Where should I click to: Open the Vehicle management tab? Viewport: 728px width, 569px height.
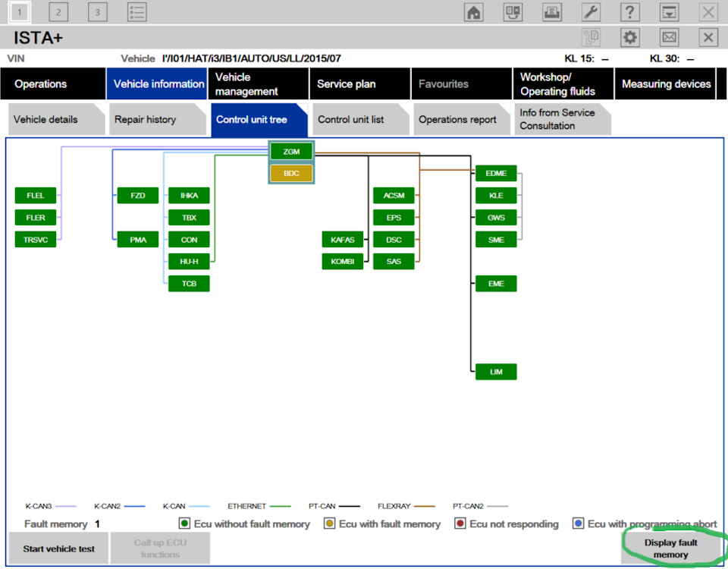click(x=259, y=83)
